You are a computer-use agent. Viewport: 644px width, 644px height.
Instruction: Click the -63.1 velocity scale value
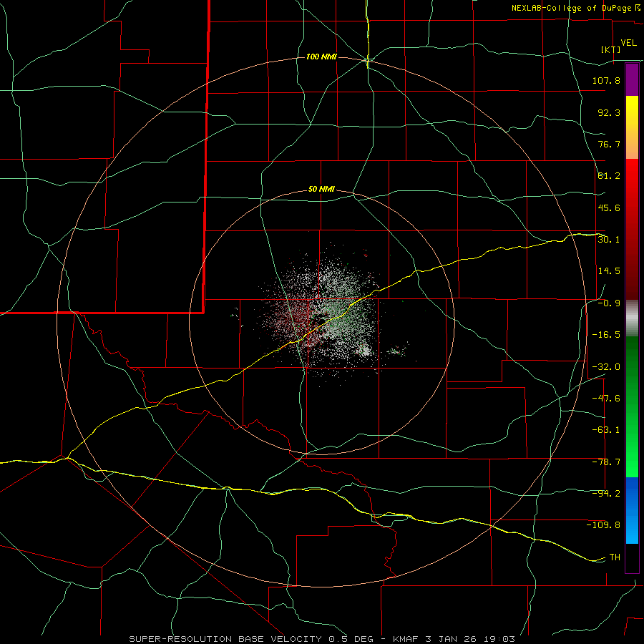[x=606, y=429]
